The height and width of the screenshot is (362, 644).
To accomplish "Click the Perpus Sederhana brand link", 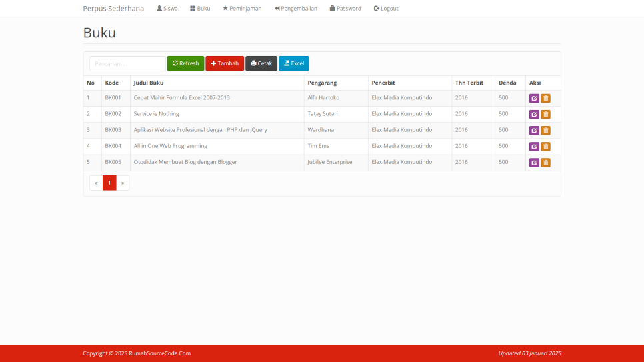I will [113, 9].
